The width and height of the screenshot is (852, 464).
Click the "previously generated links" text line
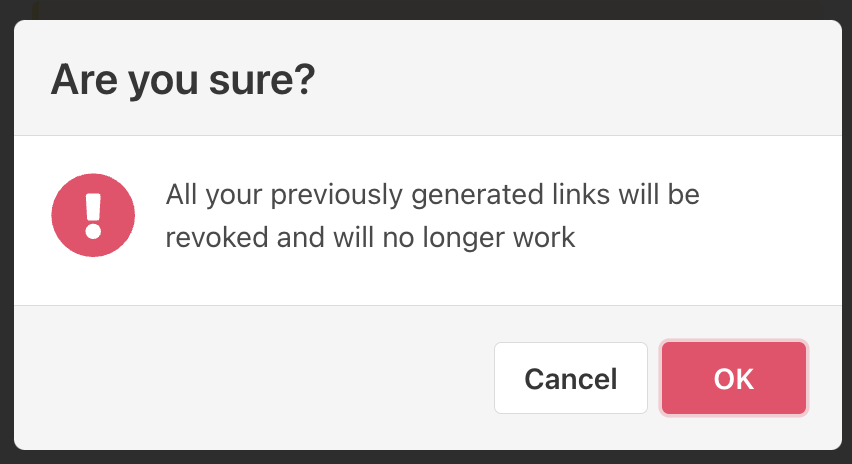[432, 194]
